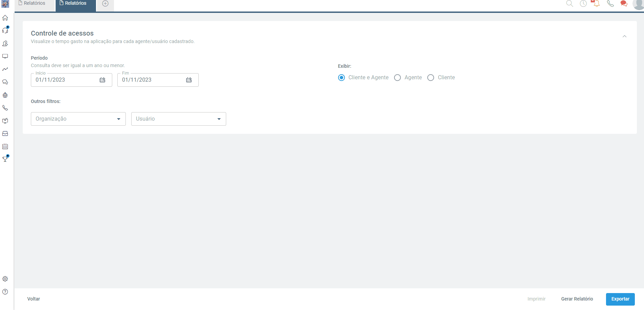Open the headset support icon in sidebar
The height and width of the screenshot is (310, 644).
tap(5, 30)
